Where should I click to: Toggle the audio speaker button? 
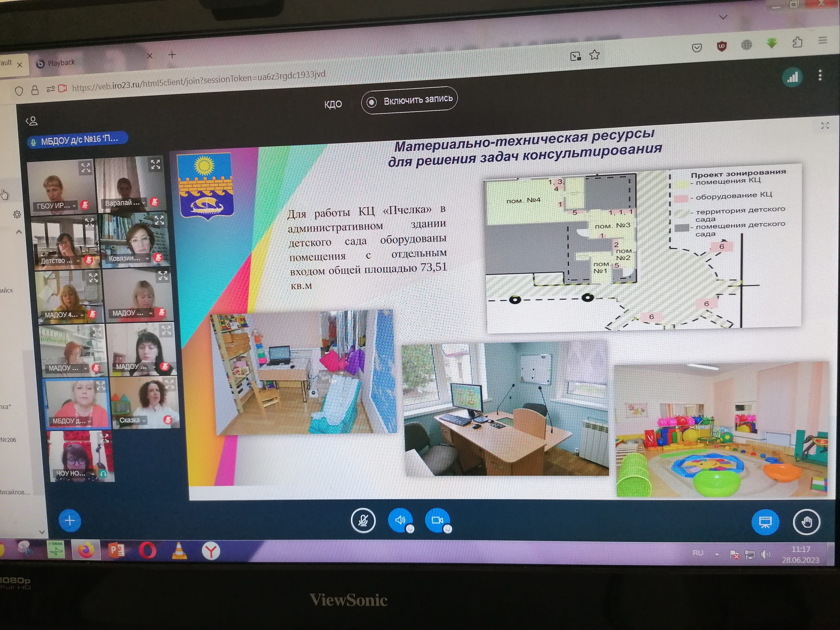coord(400,519)
